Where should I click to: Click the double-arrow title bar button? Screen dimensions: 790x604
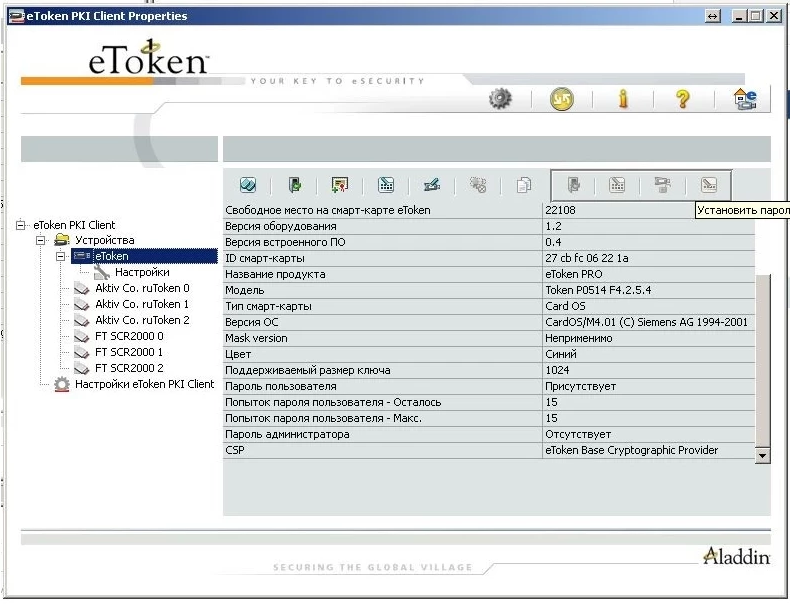[712, 16]
